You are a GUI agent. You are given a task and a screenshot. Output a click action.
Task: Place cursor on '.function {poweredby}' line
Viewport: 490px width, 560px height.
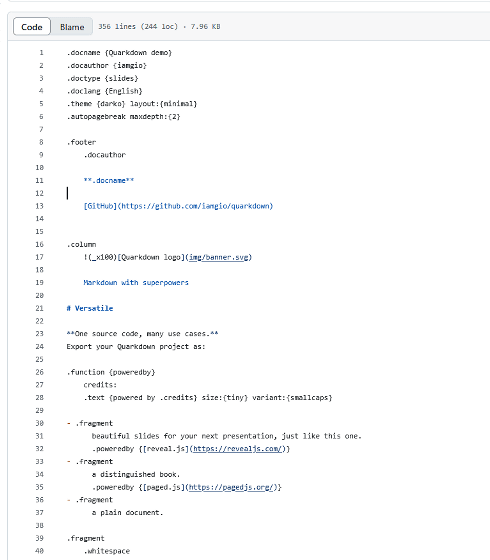[111, 372]
